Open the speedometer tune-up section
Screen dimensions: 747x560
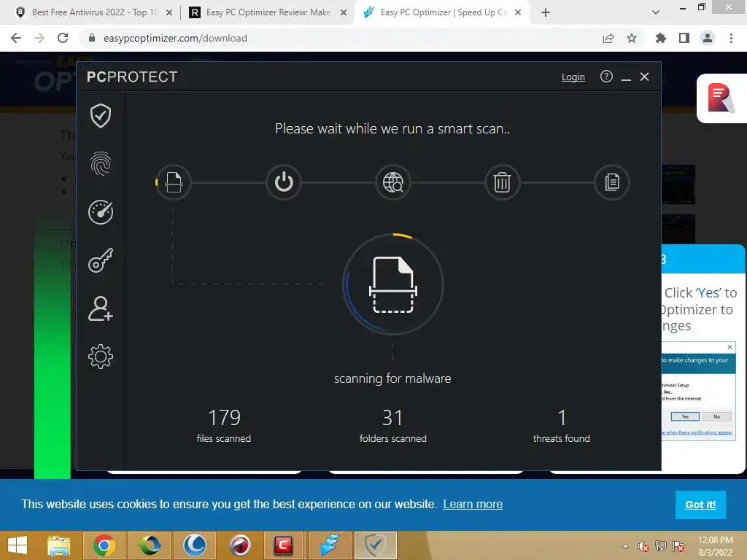pos(101,212)
